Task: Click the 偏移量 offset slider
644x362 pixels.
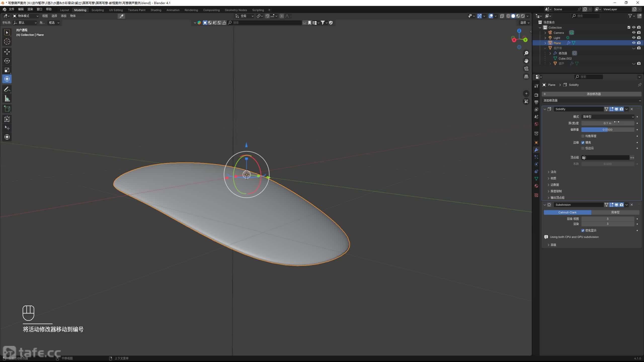Action: 607,130
